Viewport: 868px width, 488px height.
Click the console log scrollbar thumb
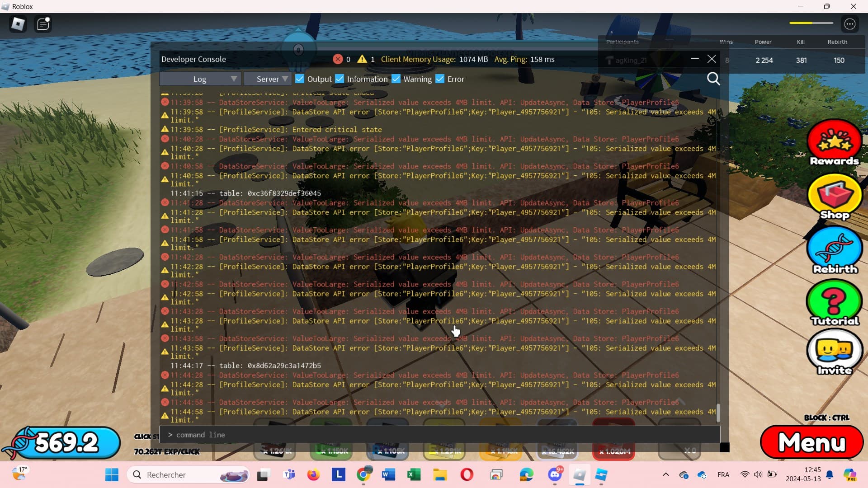click(x=718, y=413)
